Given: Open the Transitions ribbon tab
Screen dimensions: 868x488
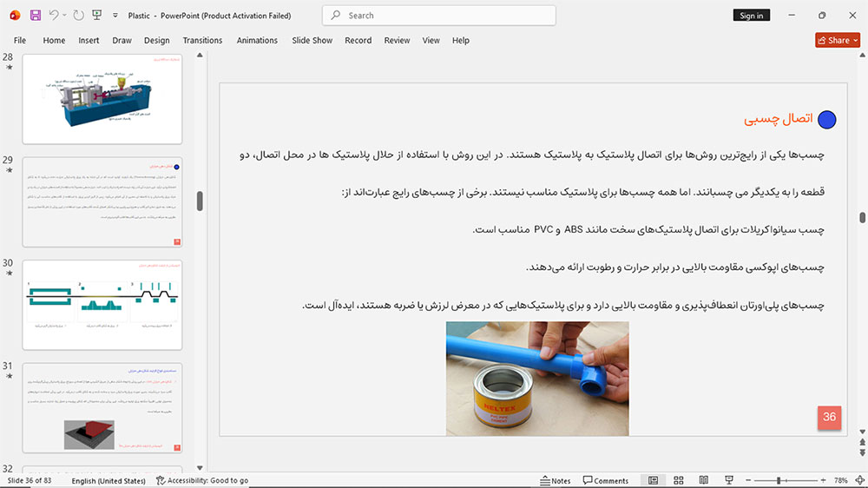Looking at the screenshot, I should (x=202, y=41).
